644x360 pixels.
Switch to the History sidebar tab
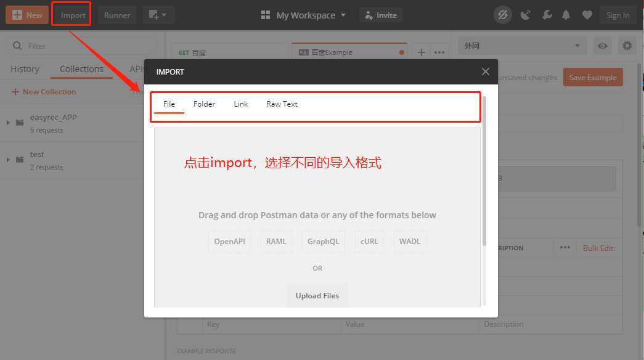point(25,69)
